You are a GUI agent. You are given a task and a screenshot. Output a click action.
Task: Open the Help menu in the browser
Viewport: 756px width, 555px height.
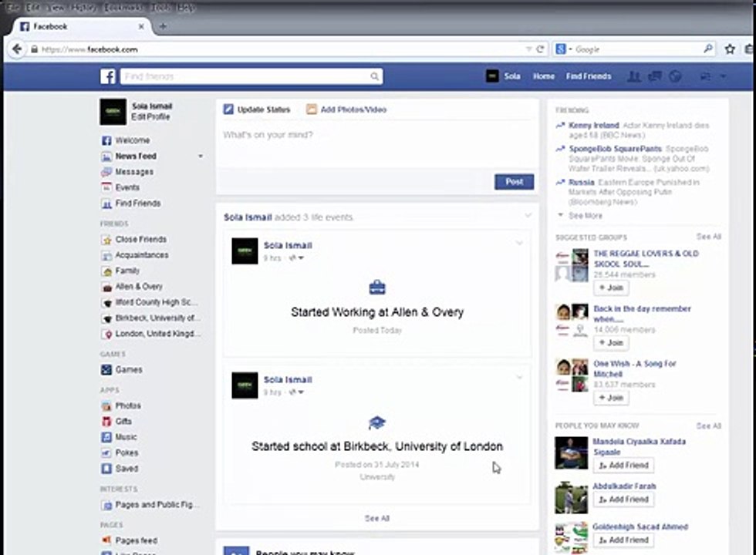[x=186, y=8]
